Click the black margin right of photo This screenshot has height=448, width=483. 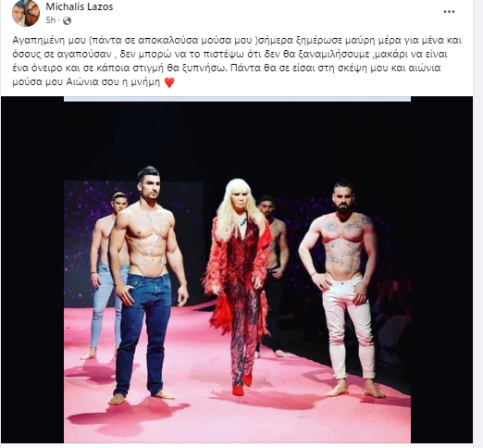click(x=441, y=270)
